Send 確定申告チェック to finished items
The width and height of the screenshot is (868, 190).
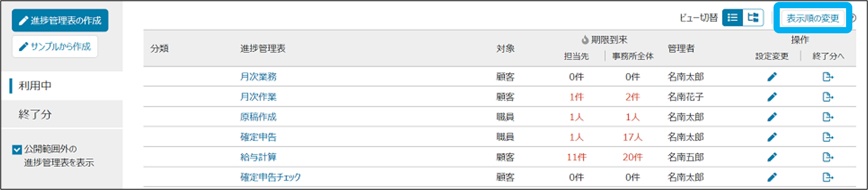coord(828,177)
